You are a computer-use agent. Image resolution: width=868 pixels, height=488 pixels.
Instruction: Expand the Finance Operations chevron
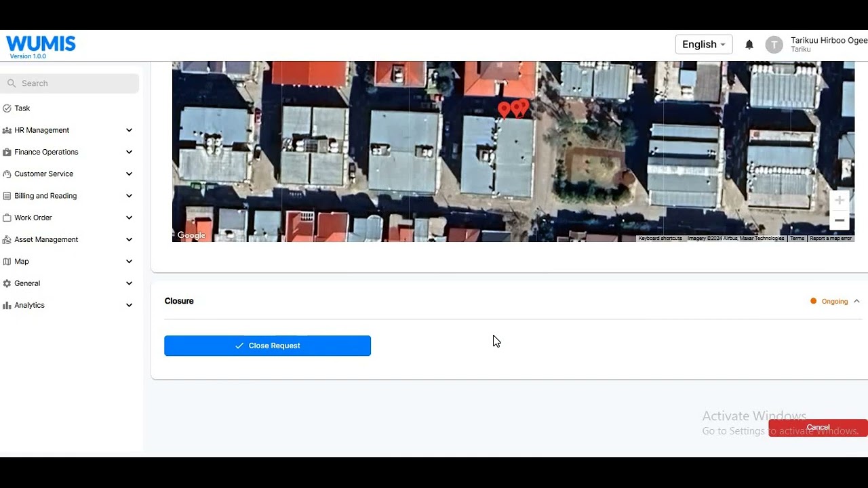click(129, 152)
